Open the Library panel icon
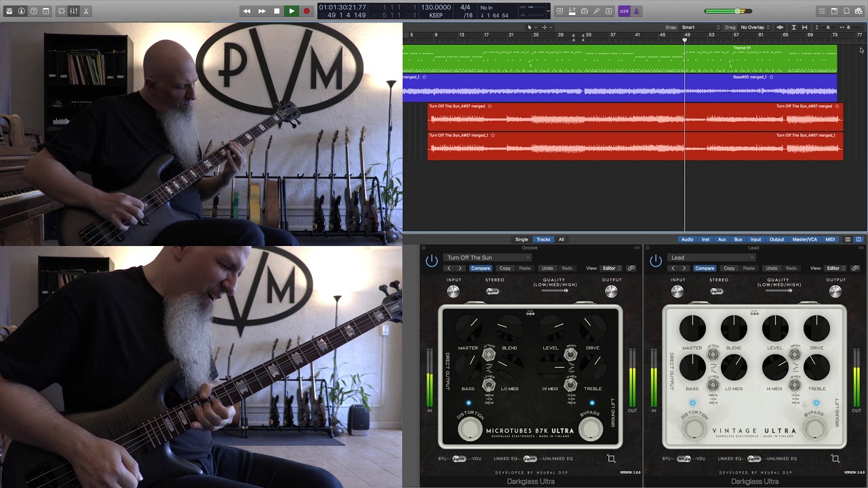 9,11
